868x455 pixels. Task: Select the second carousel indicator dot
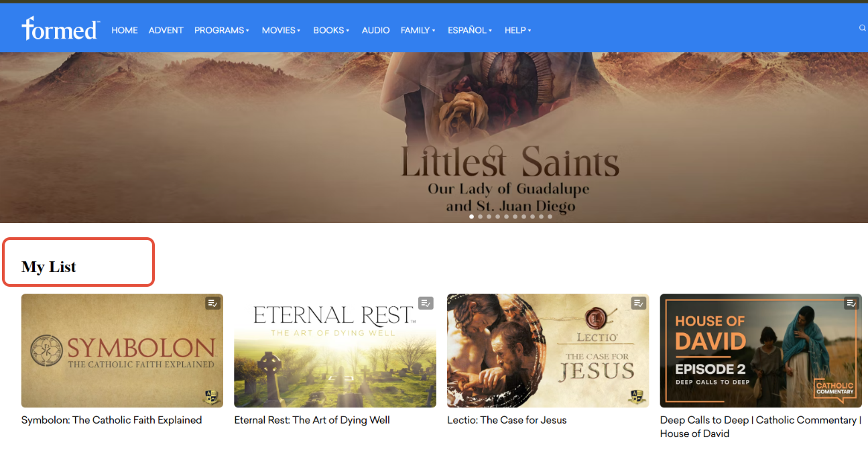[481, 217]
